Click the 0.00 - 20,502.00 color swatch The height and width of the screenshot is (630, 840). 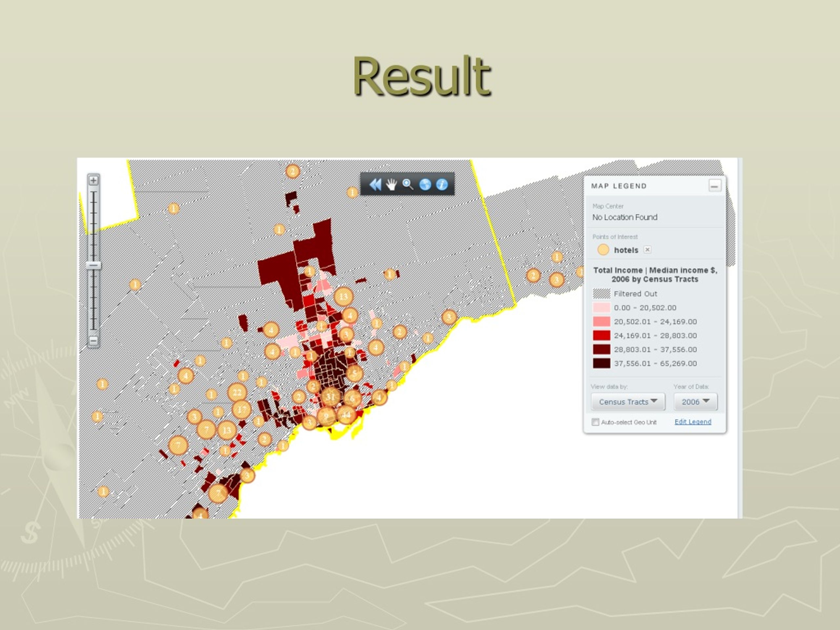click(601, 307)
